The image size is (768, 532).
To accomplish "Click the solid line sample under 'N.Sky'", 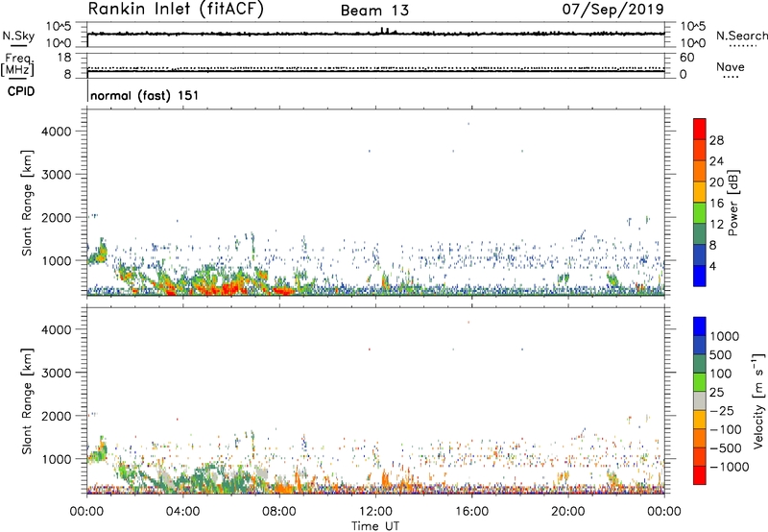I will click(18, 46).
